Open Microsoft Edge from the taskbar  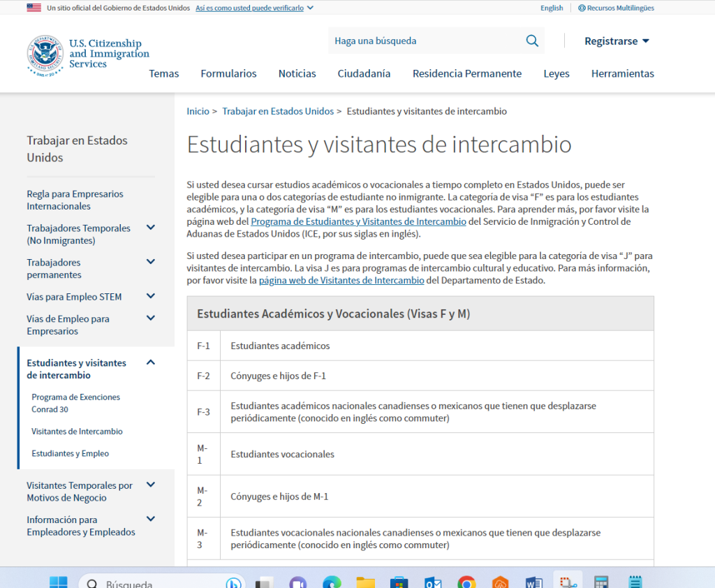click(x=332, y=583)
